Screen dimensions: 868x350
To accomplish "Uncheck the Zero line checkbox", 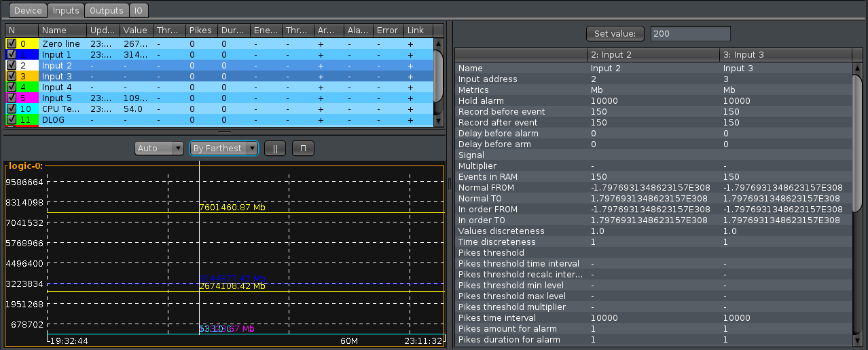I will pos(12,44).
